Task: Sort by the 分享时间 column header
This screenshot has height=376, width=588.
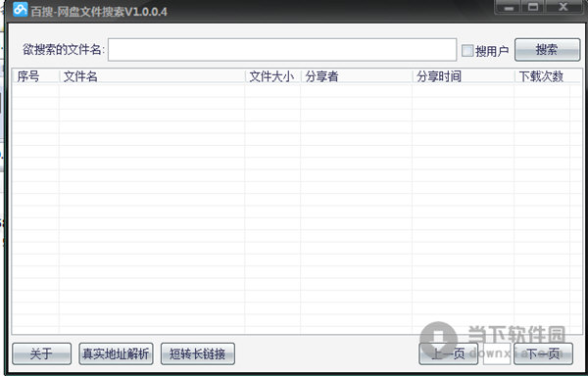Action: pyautogui.click(x=464, y=76)
